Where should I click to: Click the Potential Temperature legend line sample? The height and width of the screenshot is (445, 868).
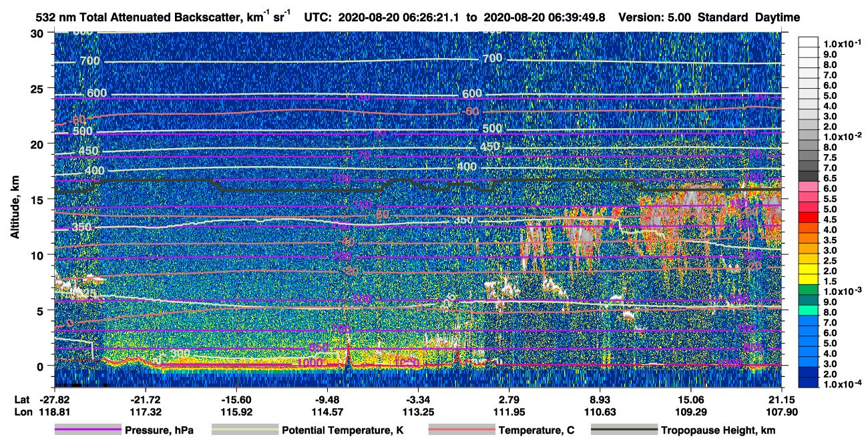(245, 430)
